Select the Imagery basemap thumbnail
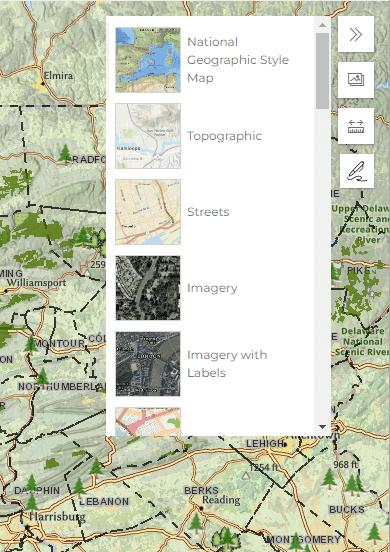 pos(148,288)
